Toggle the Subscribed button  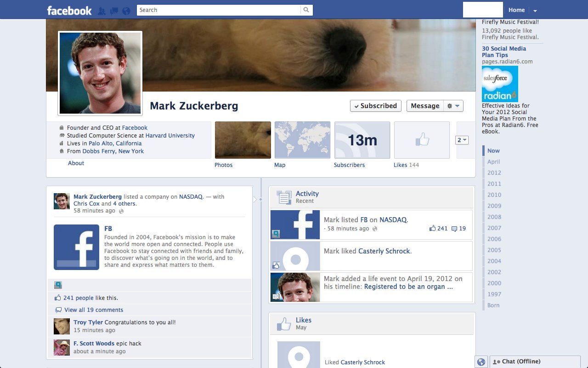point(376,106)
